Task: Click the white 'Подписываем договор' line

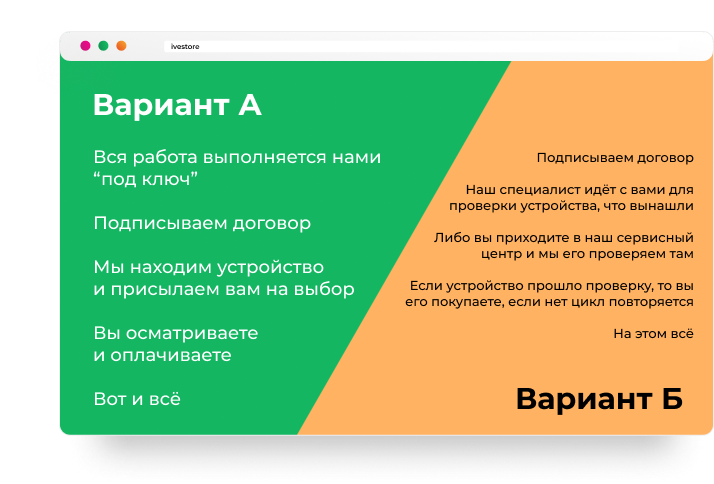Action: 202,223
